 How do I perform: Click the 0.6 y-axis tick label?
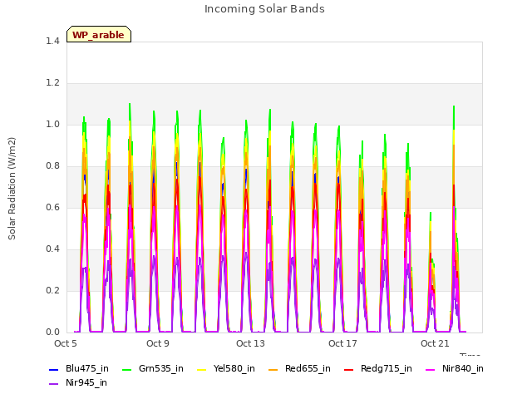click(52, 208)
